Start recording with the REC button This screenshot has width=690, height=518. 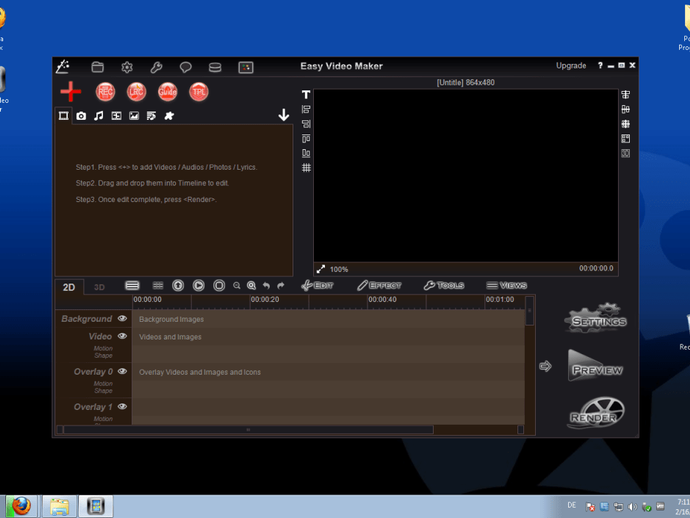[105, 92]
